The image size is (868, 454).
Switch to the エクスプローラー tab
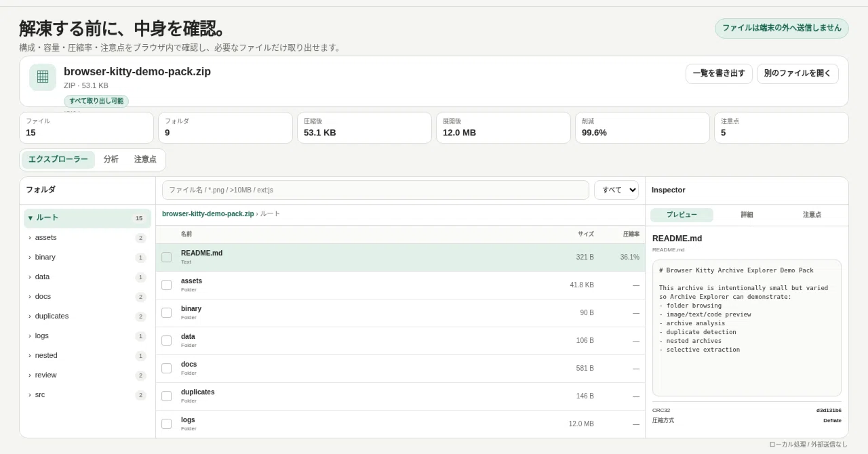pos(58,160)
